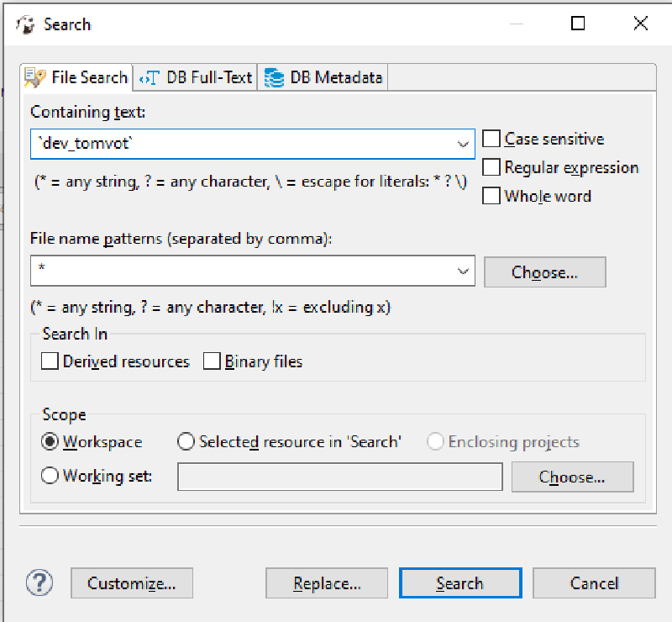Screen dimensions: 672x622
Task: Click the DB Full-Text tab icon
Action: [150, 78]
